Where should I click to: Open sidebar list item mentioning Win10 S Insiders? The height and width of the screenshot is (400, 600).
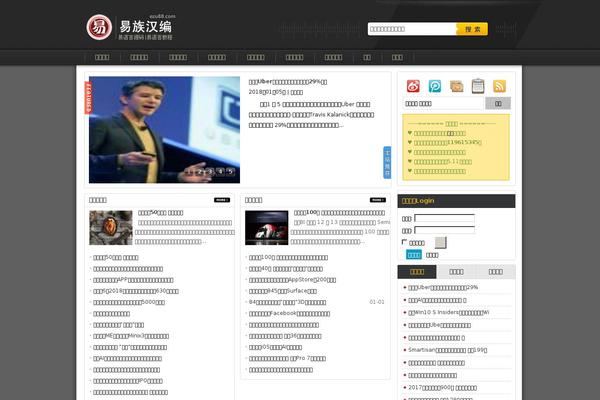coord(448,313)
